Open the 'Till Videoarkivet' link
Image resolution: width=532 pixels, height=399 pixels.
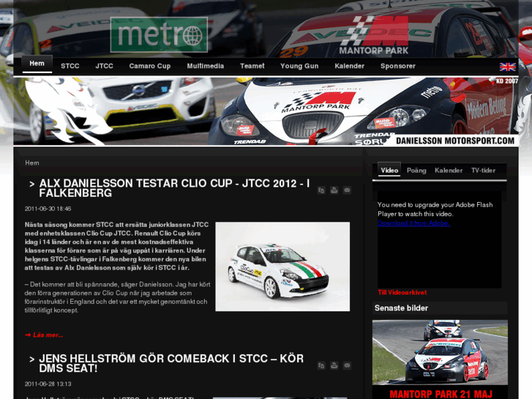[x=402, y=292]
